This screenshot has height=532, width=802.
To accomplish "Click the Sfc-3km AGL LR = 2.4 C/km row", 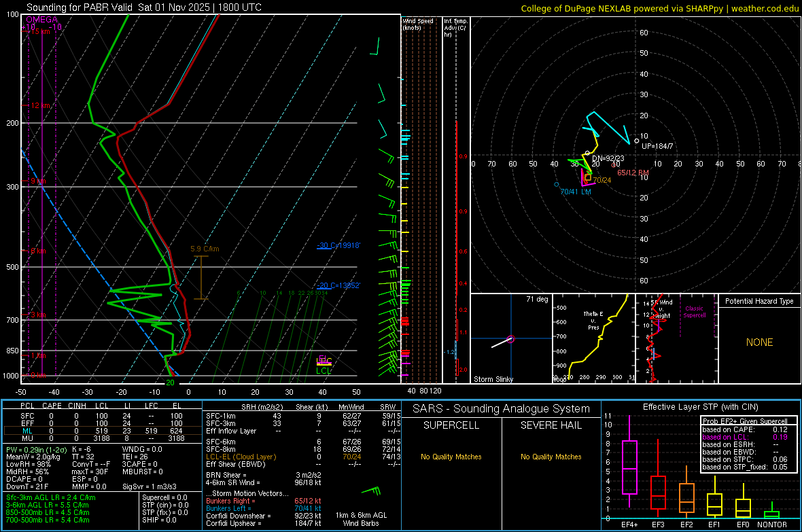I will [x=51, y=497].
